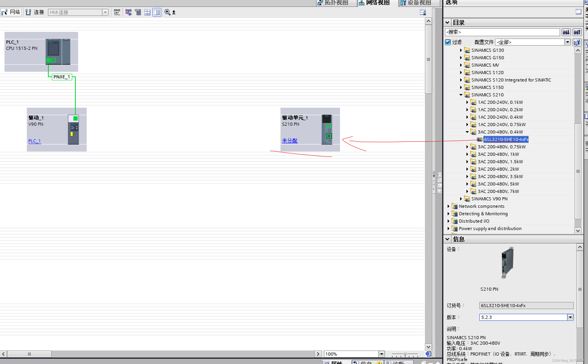Screen dimensions: 588x364
Task: Click the PLC_1 link on 驱动_1
Action: click(34, 141)
